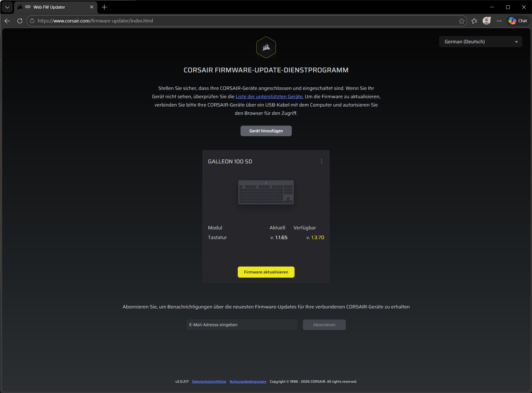The width and height of the screenshot is (532, 393).
Task: Click the E-Mail-Adresse eingeben field
Action: [x=242, y=325]
